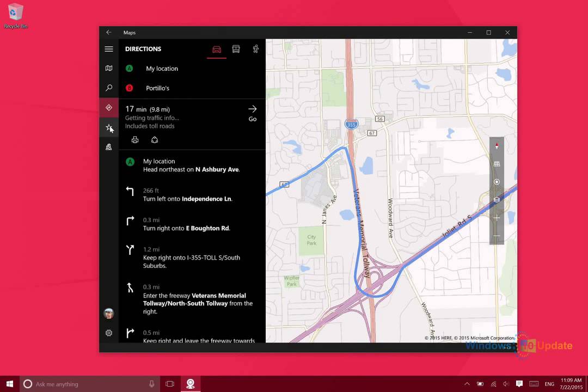
Task: Open the Recycle Bin desktop icon
Action: [15, 16]
